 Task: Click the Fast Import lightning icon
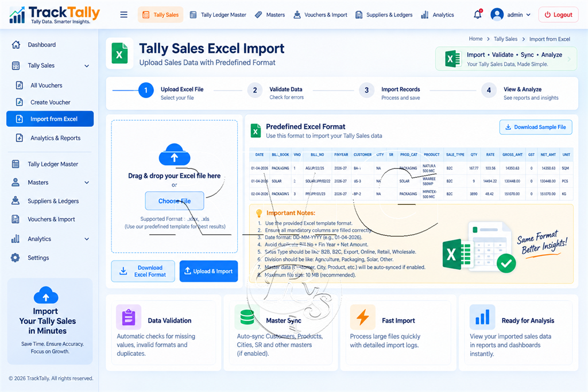363,317
